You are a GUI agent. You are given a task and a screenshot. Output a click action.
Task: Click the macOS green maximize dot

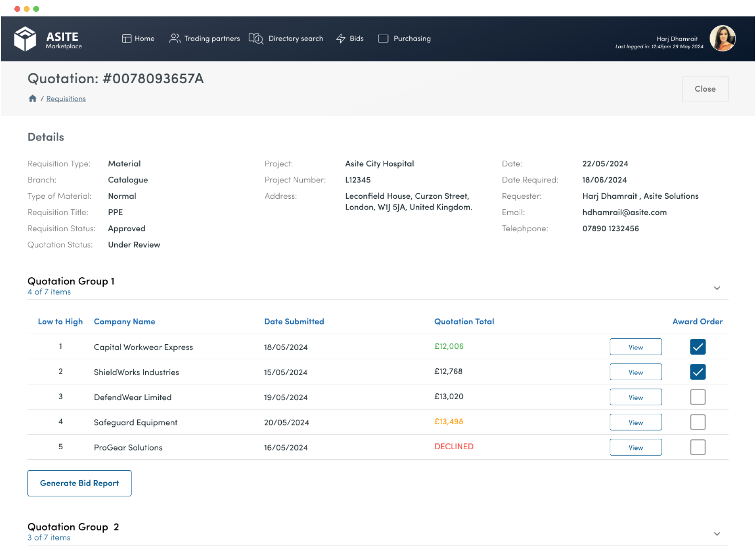point(36,9)
